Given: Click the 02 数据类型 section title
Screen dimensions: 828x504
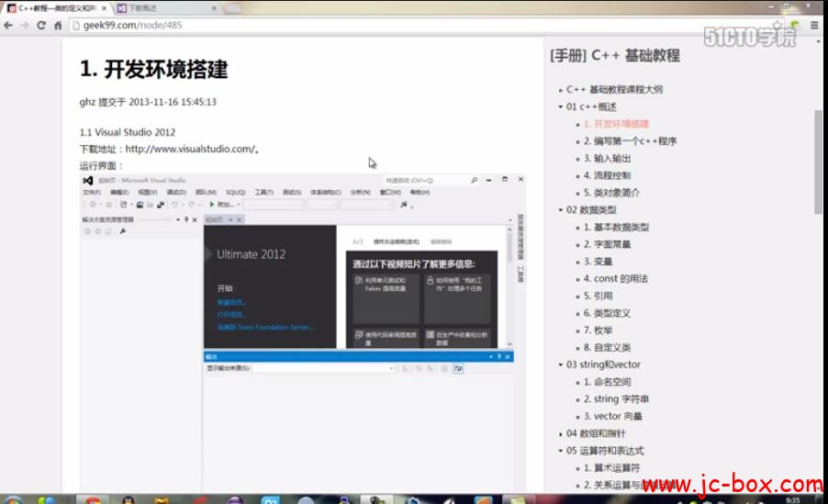Looking at the screenshot, I should pyautogui.click(x=591, y=209).
